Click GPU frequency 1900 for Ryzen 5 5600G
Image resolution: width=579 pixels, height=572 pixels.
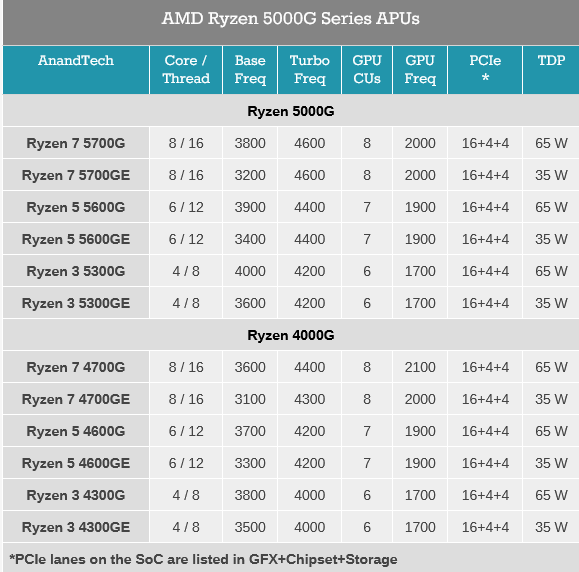(x=420, y=207)
